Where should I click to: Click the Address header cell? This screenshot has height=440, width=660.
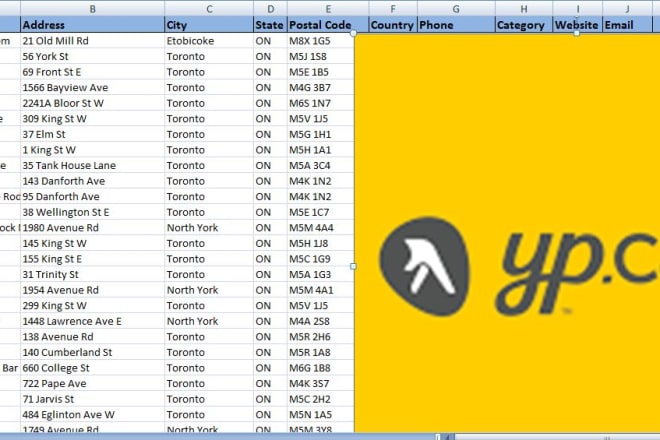92,25
